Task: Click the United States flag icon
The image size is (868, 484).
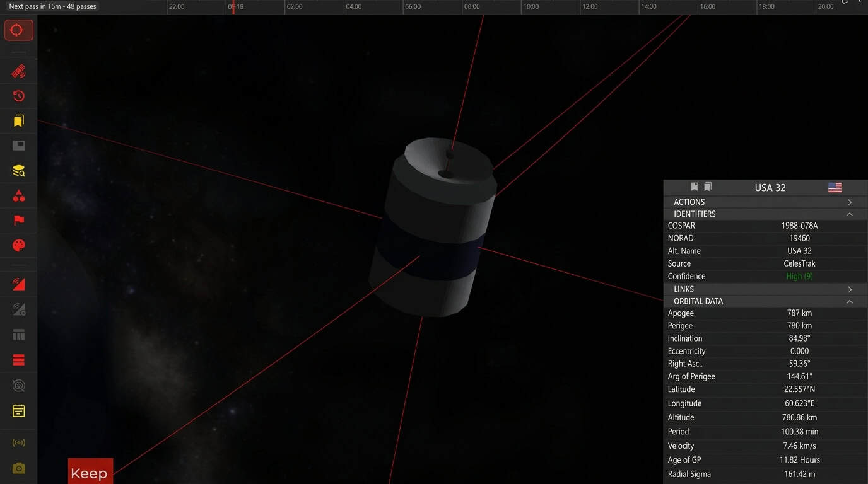Action: pyautogui.click(x=835, y=187)
